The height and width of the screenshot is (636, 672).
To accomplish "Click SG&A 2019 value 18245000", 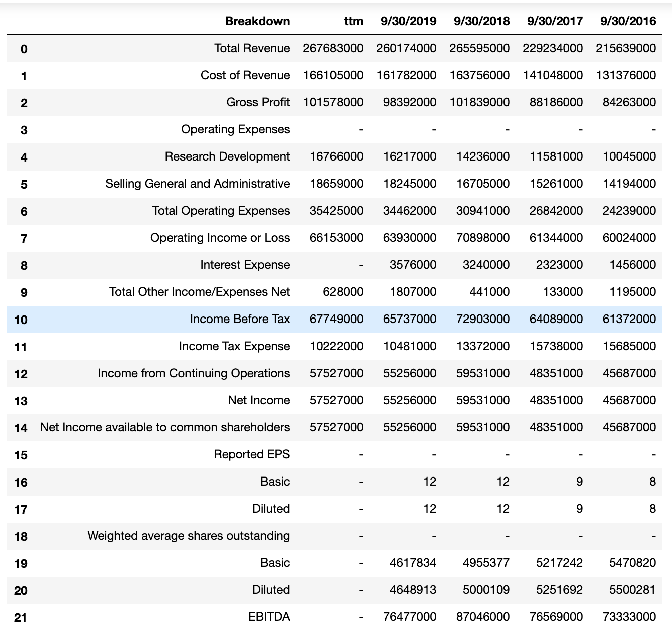I will coord(410,184).
